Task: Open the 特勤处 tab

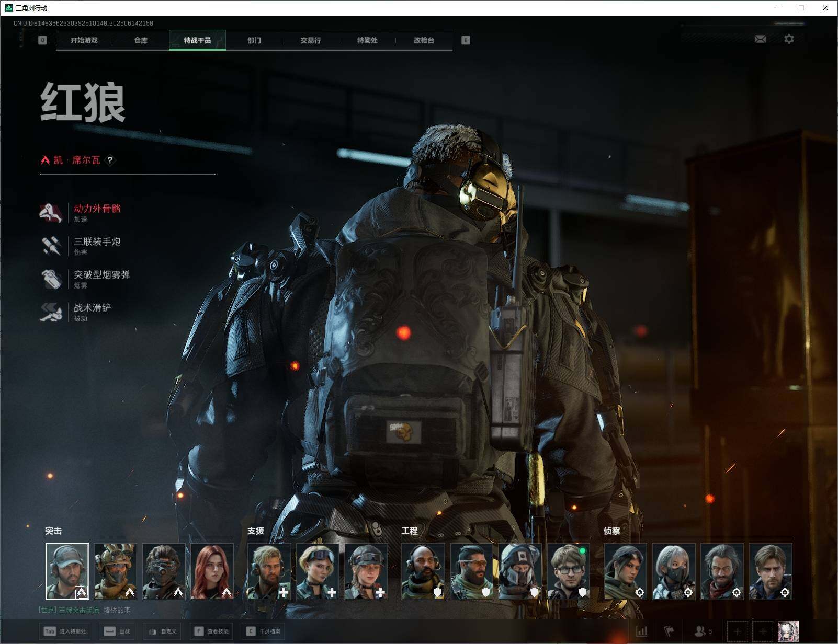Action: tap(367, 40)
